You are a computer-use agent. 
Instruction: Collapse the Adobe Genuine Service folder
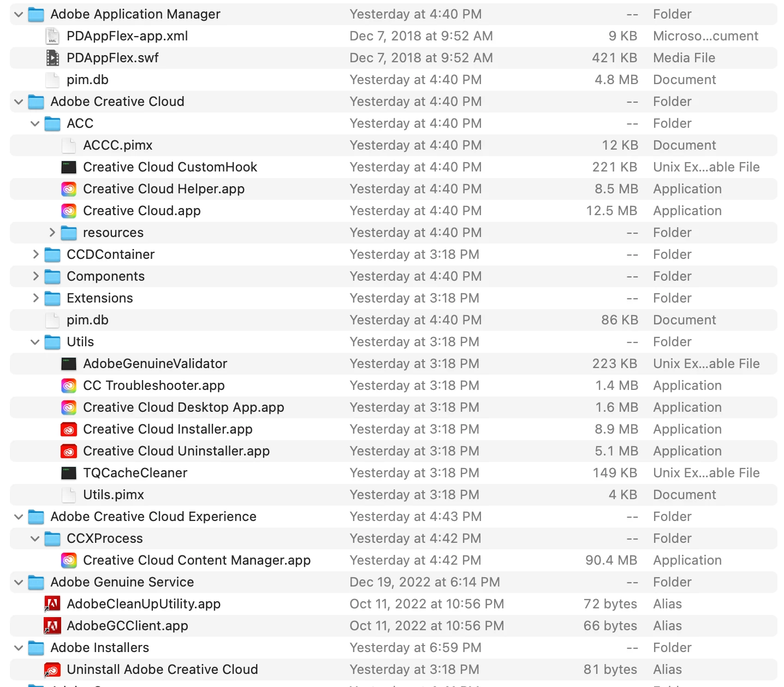[19, 582]
